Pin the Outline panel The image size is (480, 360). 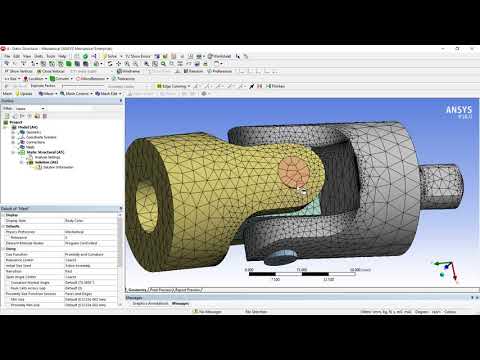(121, 101)
